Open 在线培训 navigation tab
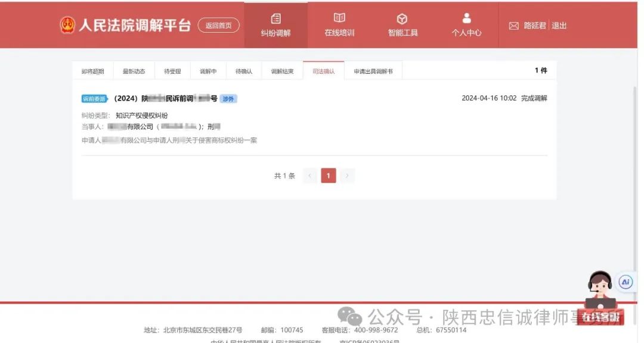The image size is (644, 343). pos(339,26)
